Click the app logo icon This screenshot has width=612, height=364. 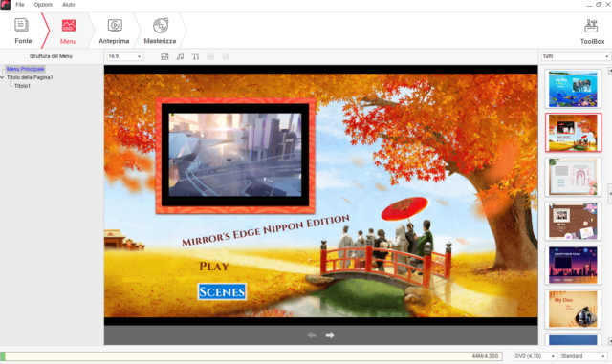pyautogui.click(x=6, y=5)
